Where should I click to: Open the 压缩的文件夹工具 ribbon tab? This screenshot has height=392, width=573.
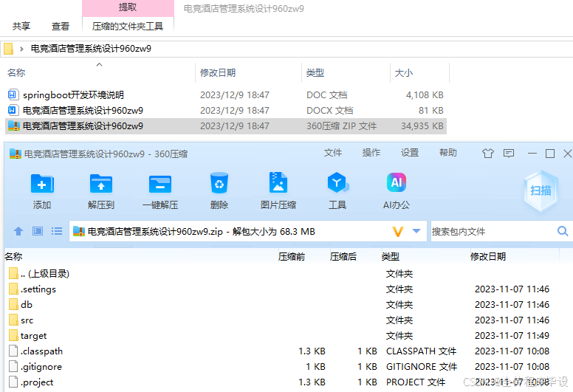click(128, 27)
